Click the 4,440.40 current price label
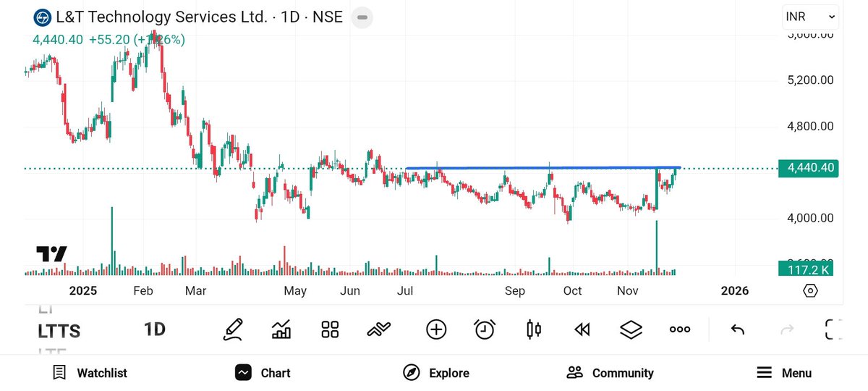Screen dimensions: 868x391 [x=807, y=168]
